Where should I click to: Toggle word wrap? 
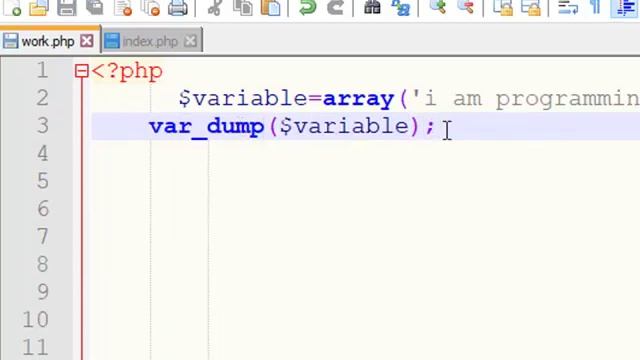pyautogui.click(x=568, y=7)
